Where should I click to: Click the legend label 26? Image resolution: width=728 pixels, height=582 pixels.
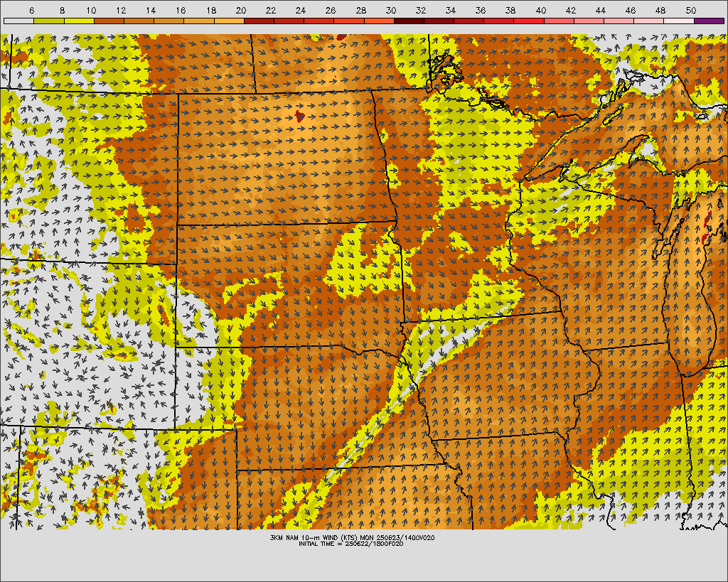(331, 10)
